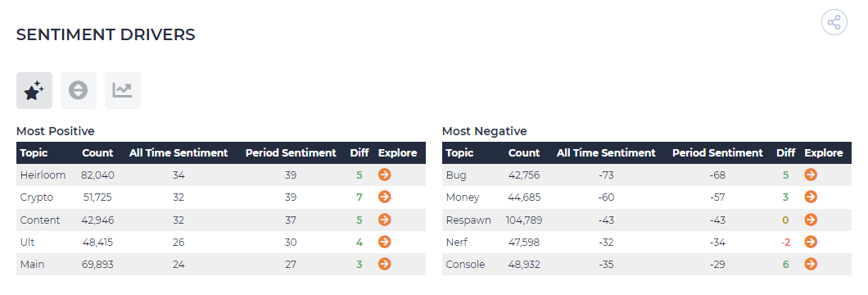Click the -68 period sentiment for Bug

(x=717, y=175)
